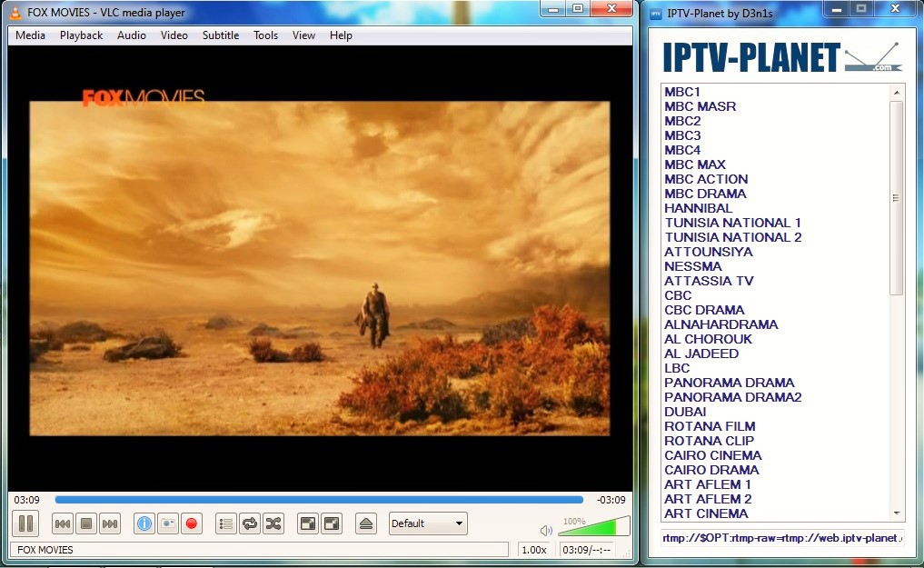Image resolution: width=924 pixels, height=568 pixels.
Task: Select MBC DRAMA channel
Action: [x=705, y=194]
